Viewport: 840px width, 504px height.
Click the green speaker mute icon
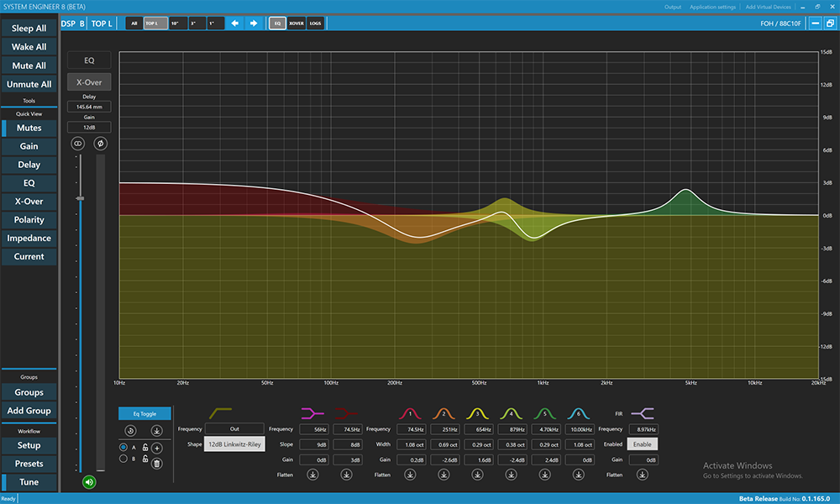(x=89, y=482)
